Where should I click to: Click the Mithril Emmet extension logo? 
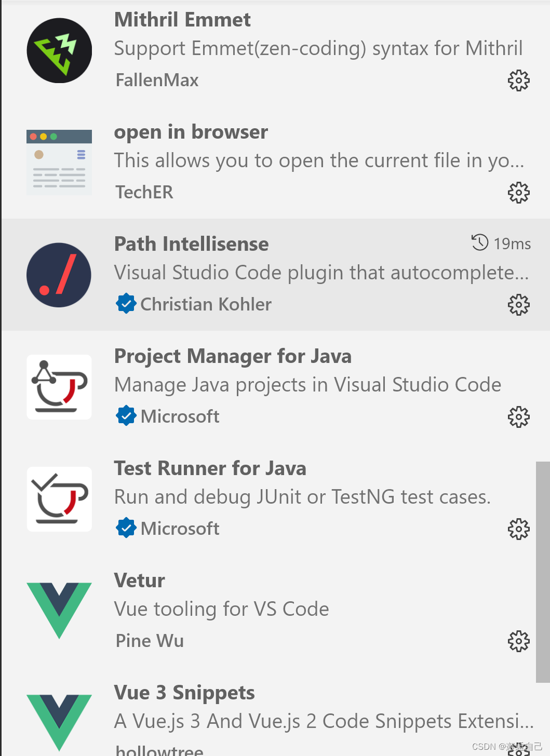pos(59,51)
